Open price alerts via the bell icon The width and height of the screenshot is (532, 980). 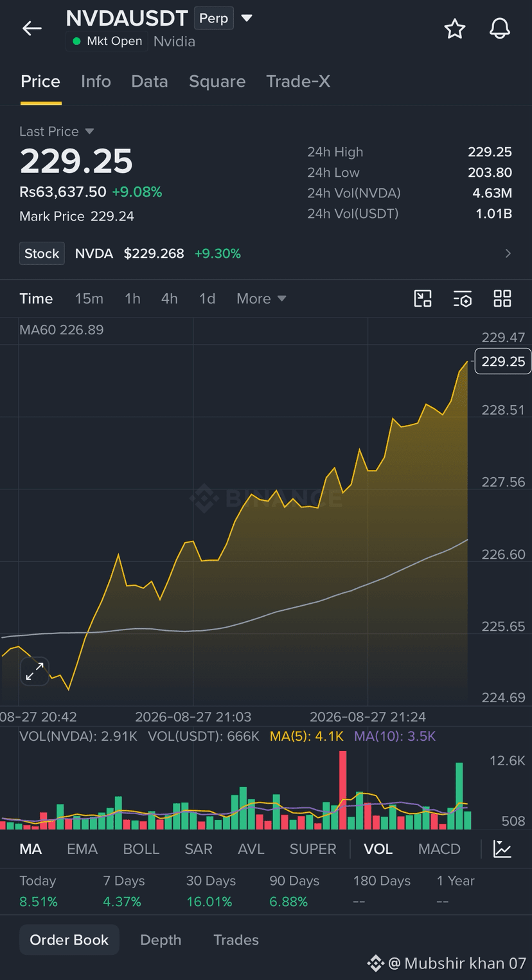(x=500, y=28)
